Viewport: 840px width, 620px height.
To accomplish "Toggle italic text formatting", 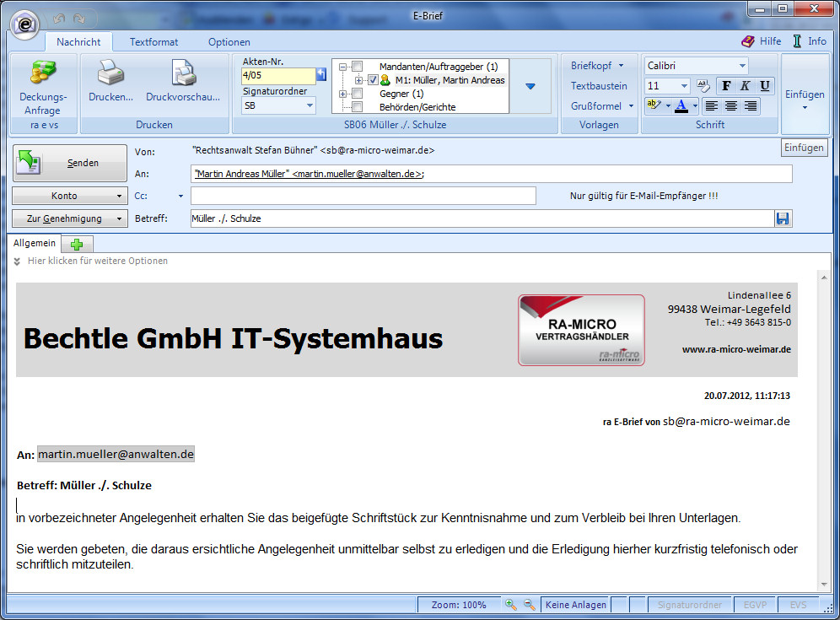I will pos(745,86).
